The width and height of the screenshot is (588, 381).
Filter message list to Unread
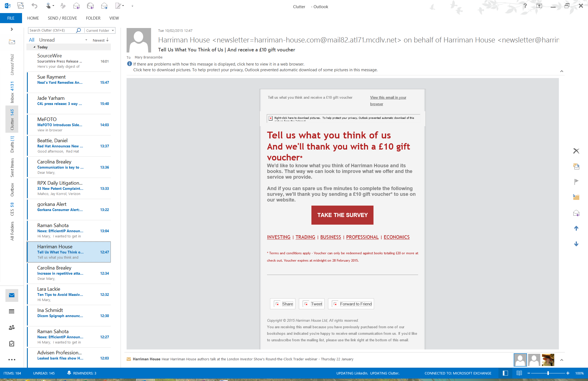point(47,40)
